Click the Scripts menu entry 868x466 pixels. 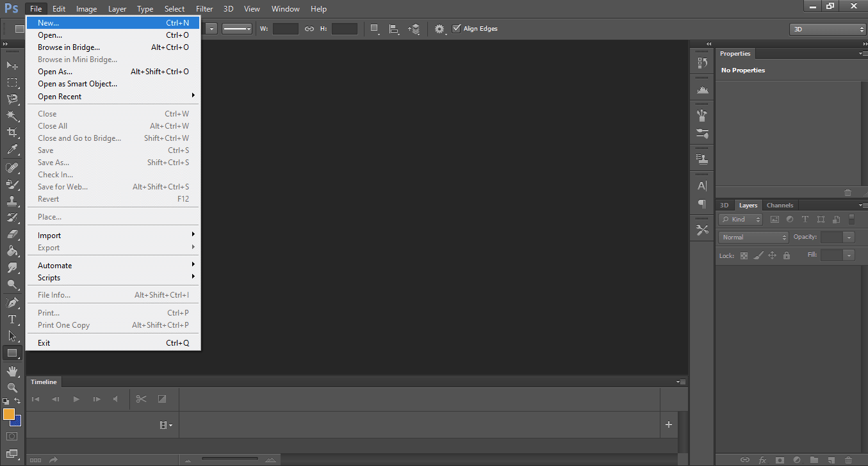coord(113,278)
